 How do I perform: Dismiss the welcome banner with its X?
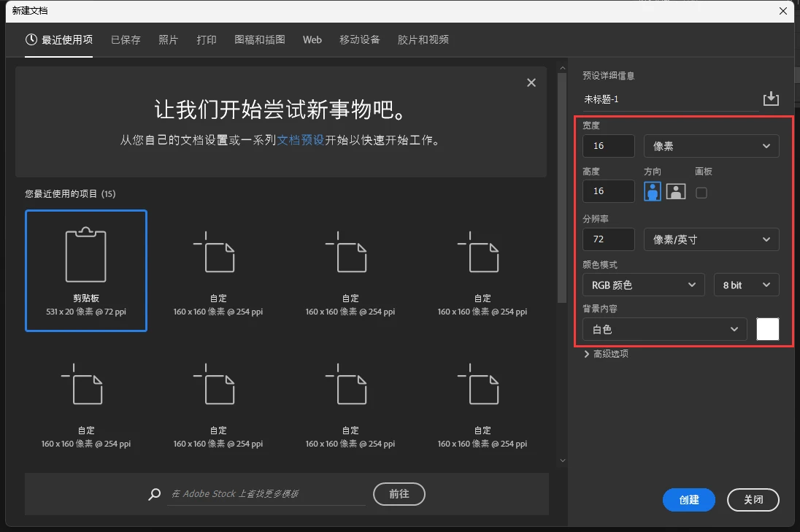(x=531, y=82)
